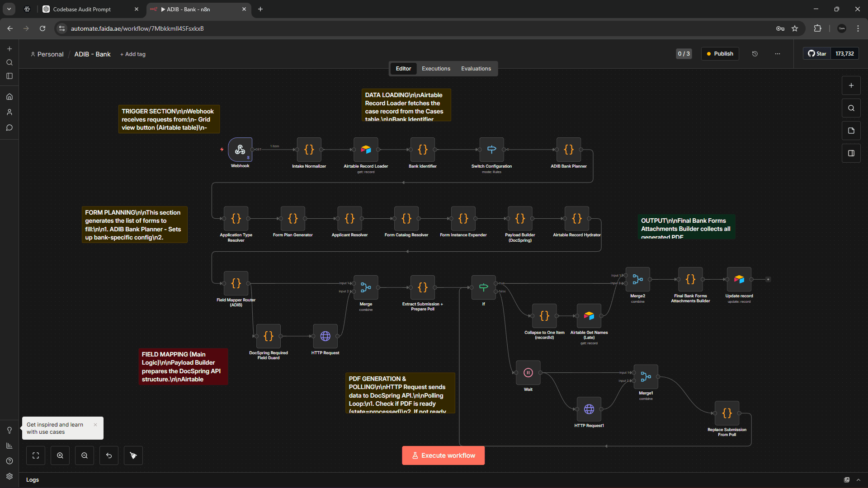Open the add node panel

pyautogui.click(x=851, y=85)
